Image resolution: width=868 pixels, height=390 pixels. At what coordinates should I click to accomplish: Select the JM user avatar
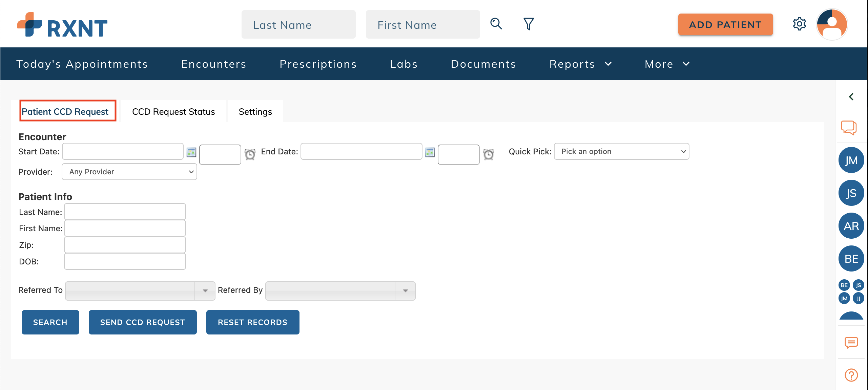(x=851, y=160)
